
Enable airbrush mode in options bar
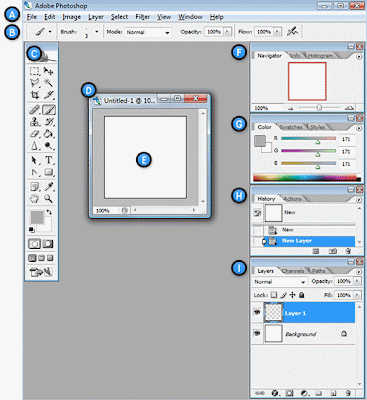click(293, 32)
